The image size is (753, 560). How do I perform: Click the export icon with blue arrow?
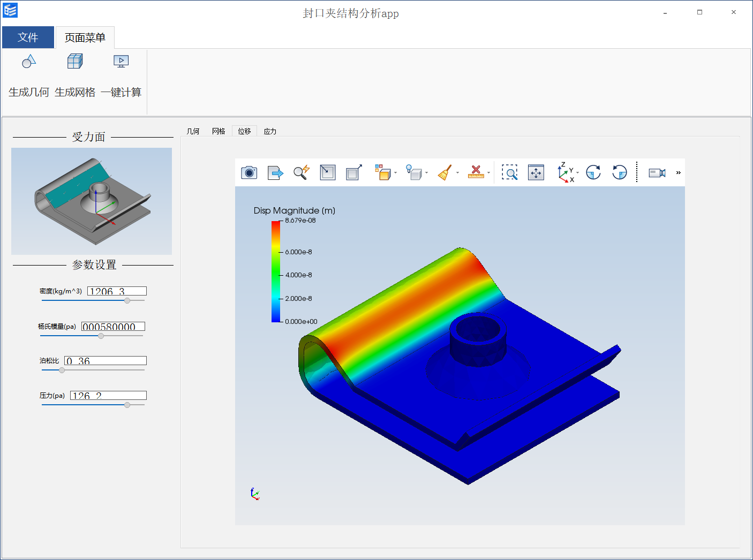click(275, 172)
